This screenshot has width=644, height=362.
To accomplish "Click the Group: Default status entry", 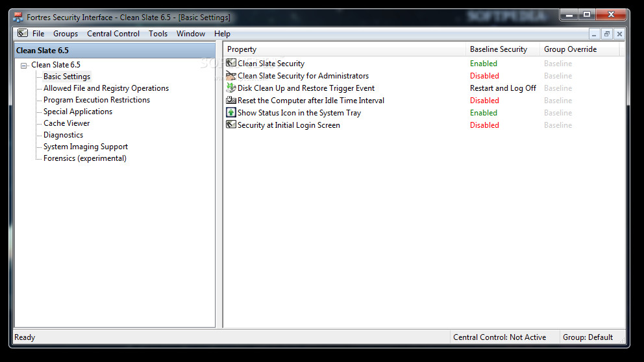I will tap(588, 337).
